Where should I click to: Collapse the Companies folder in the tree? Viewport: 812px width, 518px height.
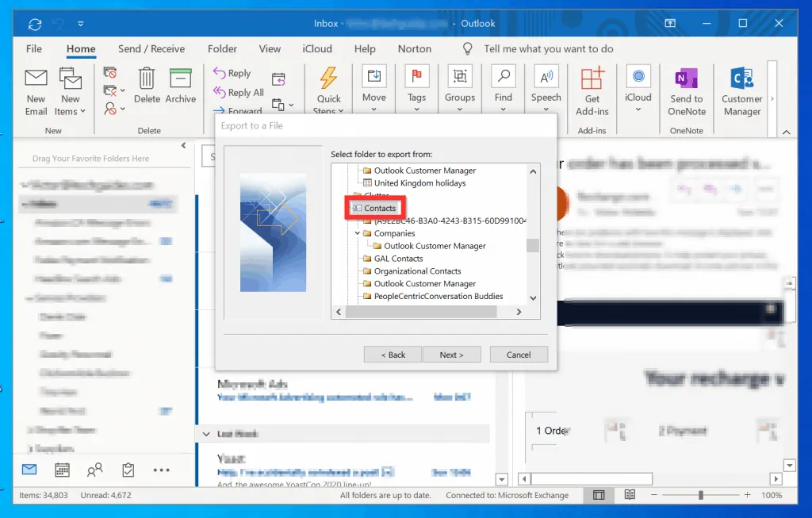(x=357, y=233)
